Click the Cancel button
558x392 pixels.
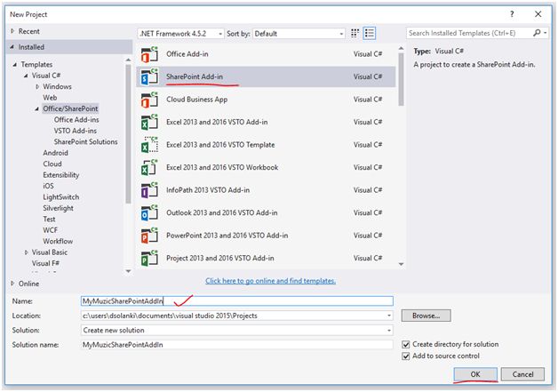tap(522, 374)
